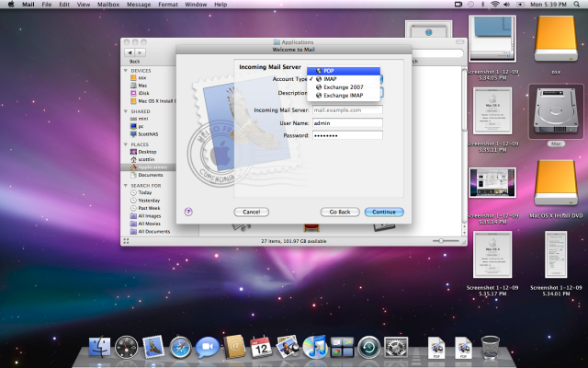Click the Incoming Mail Server field

(347, 110)
